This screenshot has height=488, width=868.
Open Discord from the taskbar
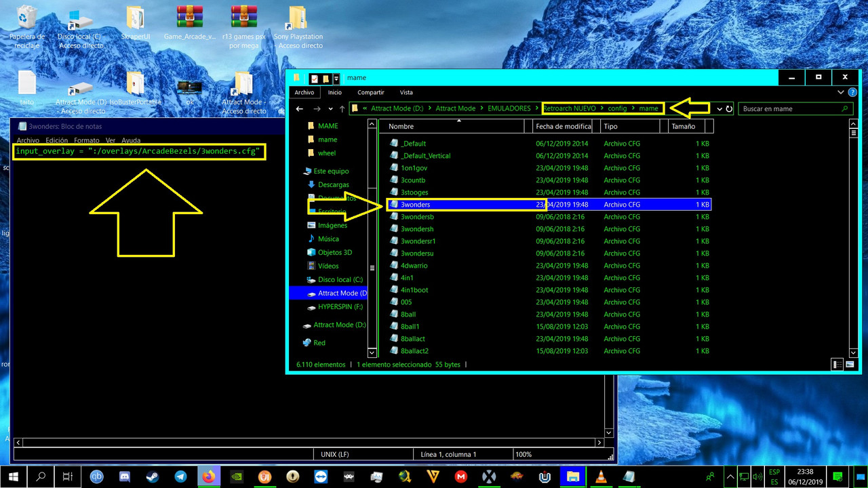click(x=125, y=476)
